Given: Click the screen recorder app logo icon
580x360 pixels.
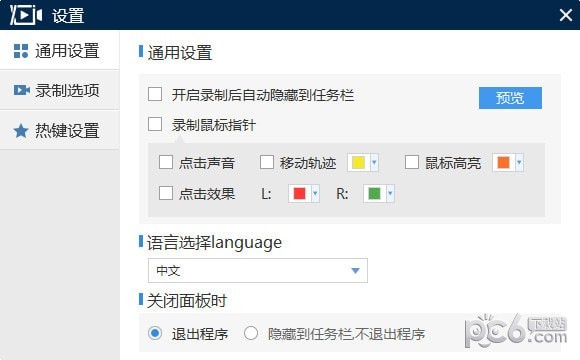Looking at the screenshot, I should pyautogui.click(x=26, y=15).
